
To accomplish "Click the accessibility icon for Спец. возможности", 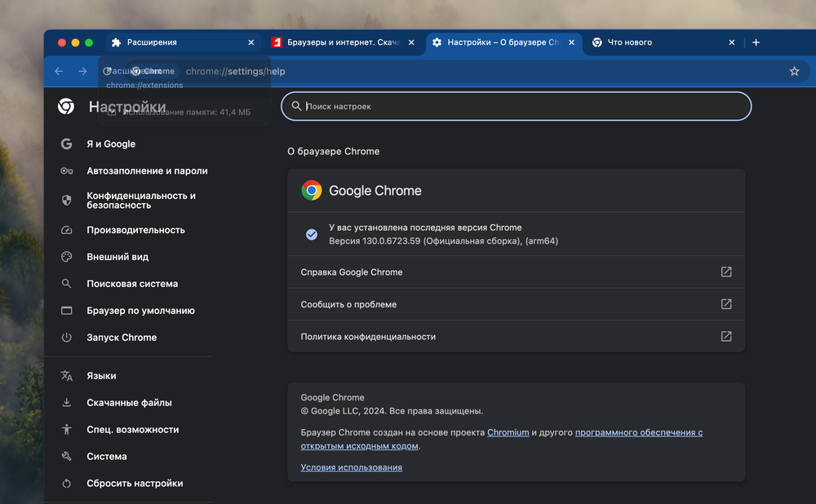I will (x=67, y=430).
